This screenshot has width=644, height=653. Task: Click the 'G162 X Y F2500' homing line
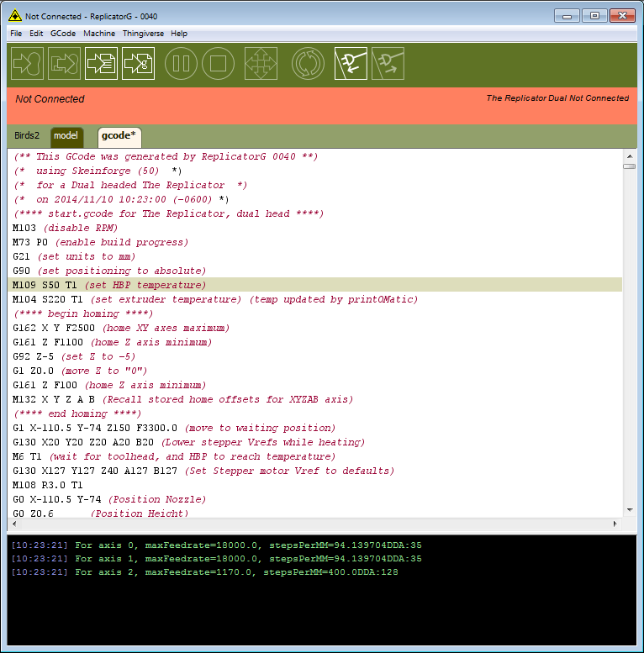(x=121, y=328)
